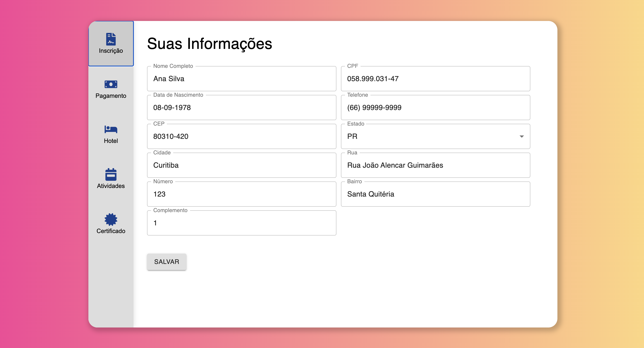Focus the CPF input field
Viewport: 644px width, 348px height.
(x=435, y=79)
